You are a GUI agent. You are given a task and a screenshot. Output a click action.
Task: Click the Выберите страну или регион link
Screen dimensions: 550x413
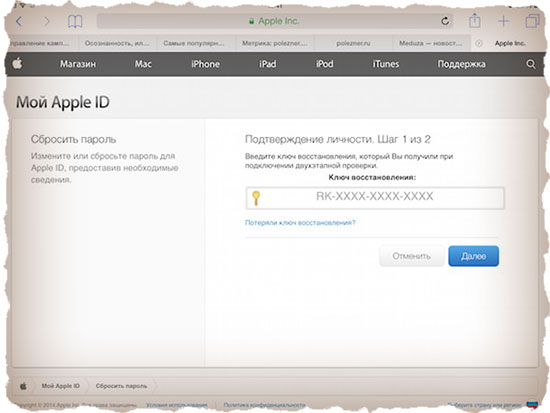click(x=484, y=405)
